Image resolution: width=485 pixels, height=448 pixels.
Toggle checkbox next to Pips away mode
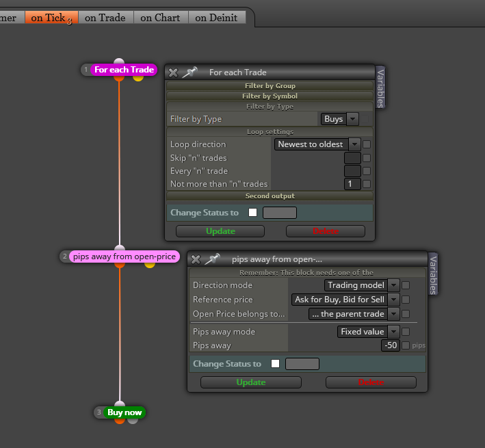(x=406, y=332)
